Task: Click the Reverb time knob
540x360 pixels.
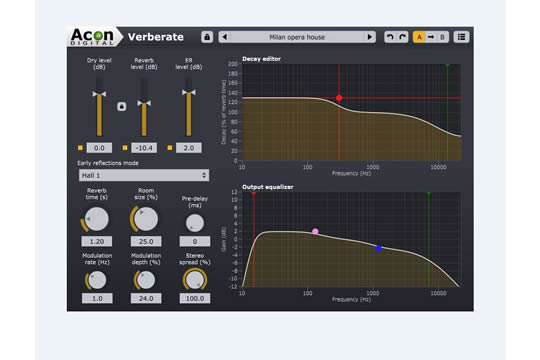Action: click(x=96, y=219)
